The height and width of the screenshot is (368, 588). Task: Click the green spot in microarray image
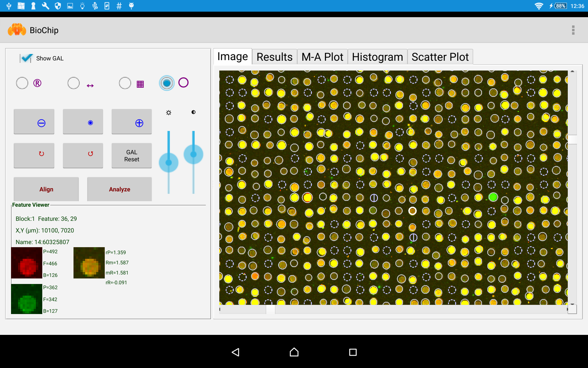[493, 197]
